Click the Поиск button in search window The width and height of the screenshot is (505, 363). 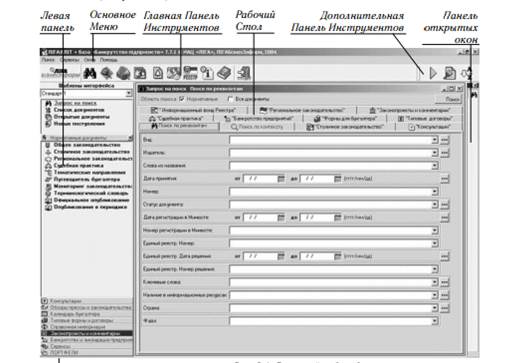[449, 99]
